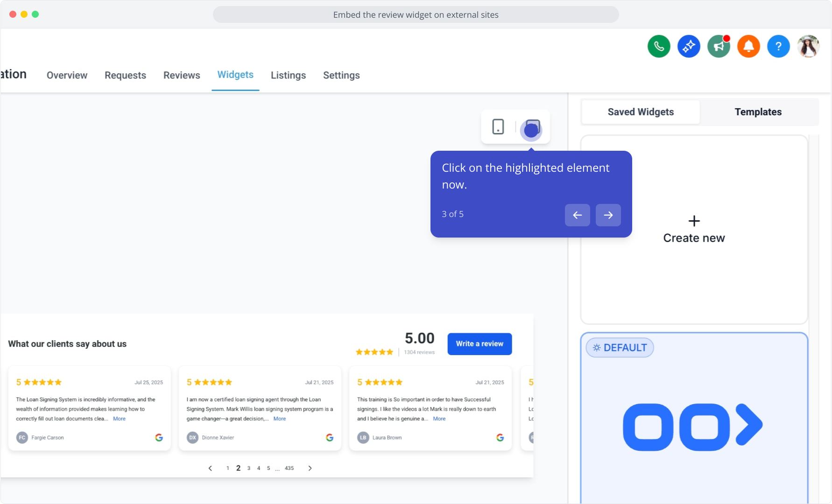Click the Create new widget card

694,230
